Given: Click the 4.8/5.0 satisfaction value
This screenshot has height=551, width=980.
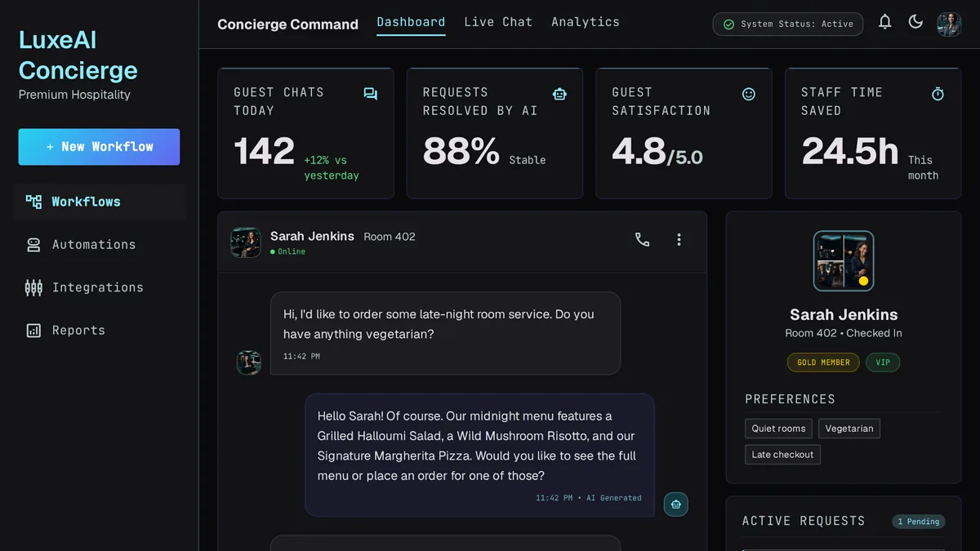Looking at the screenshot, I should pyautogui.click(x=657, y=153).
